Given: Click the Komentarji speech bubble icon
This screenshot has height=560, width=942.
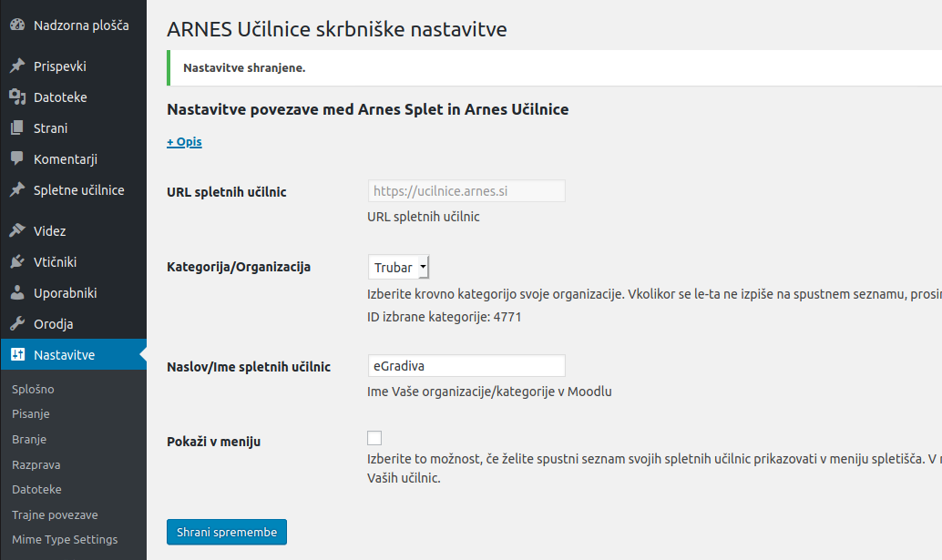Looking at the screenshot, I should [17, 158].
